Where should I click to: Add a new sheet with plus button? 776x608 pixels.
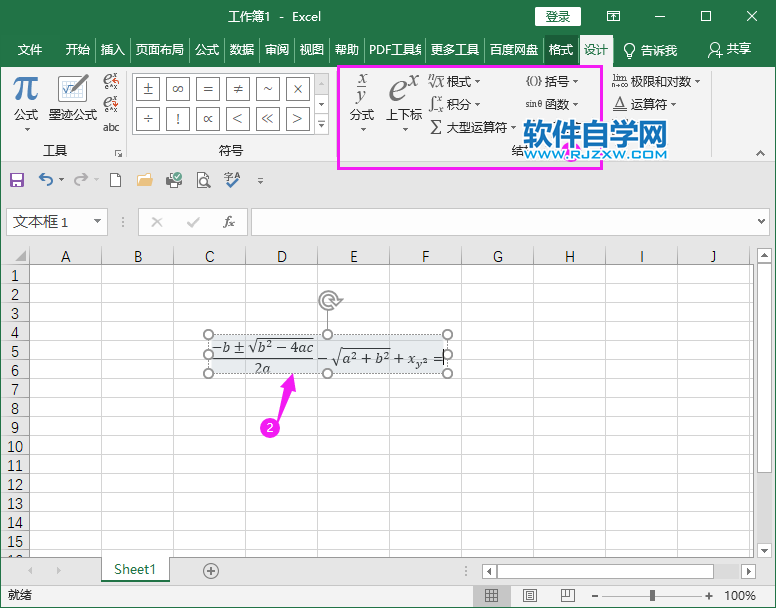tap(211, 571)
